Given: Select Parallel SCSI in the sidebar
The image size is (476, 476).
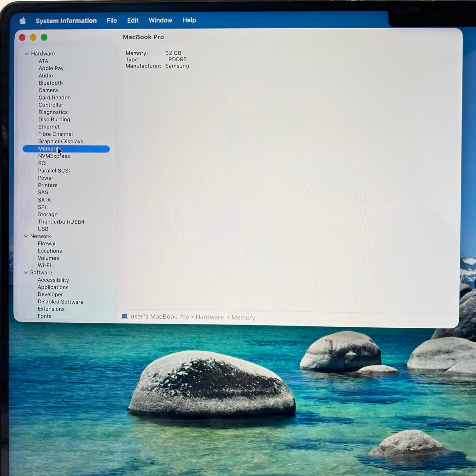Looking at the screenshot, I should click(54, 171).
